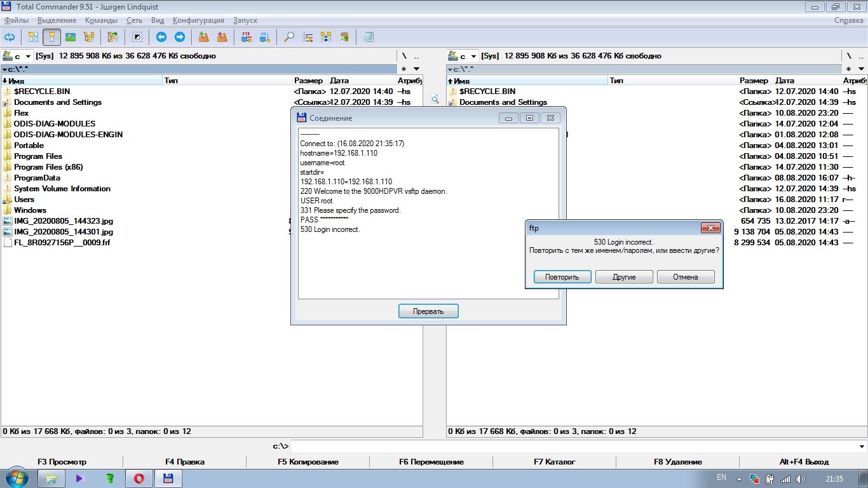The width and height of the screenshot is (868, 488).
Task: Go back with the blue left arrow
Action: click(161, 37)
